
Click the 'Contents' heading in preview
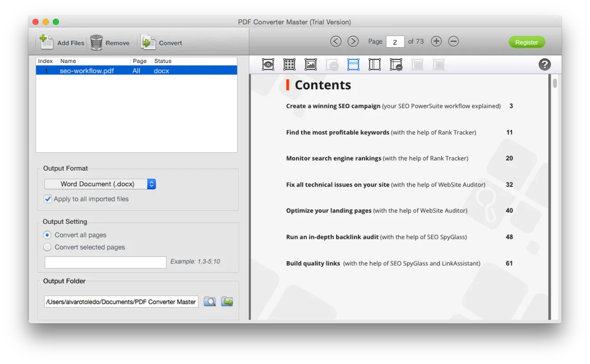pos(323,85)
